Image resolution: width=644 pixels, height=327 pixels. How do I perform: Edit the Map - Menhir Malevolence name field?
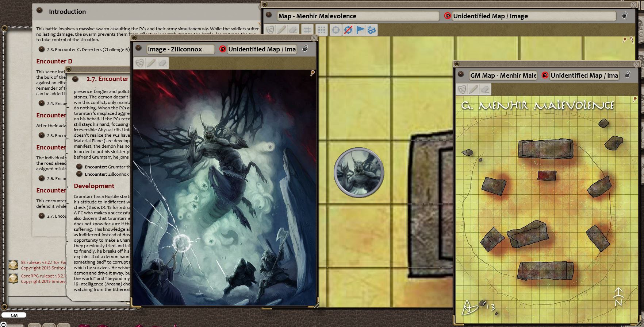tap(358, 16)
